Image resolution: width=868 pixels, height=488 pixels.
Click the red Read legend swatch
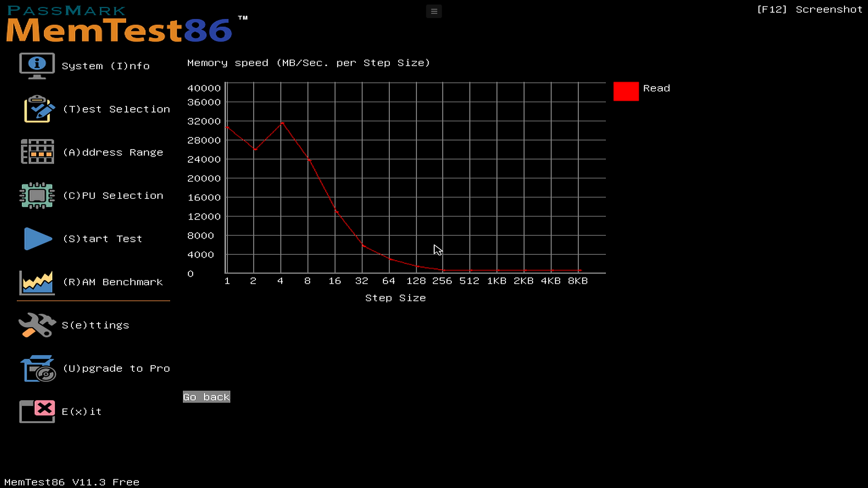626,91
